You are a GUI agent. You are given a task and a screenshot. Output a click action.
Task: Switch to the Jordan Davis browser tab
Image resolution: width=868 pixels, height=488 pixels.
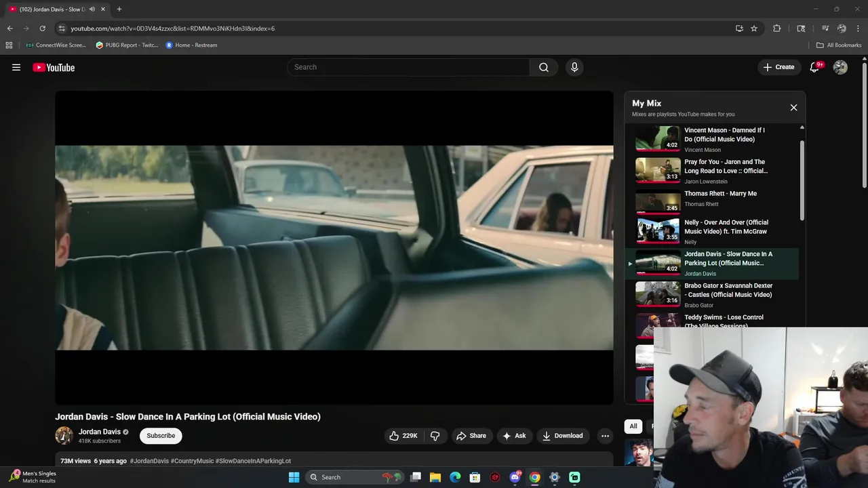[57, 9]
